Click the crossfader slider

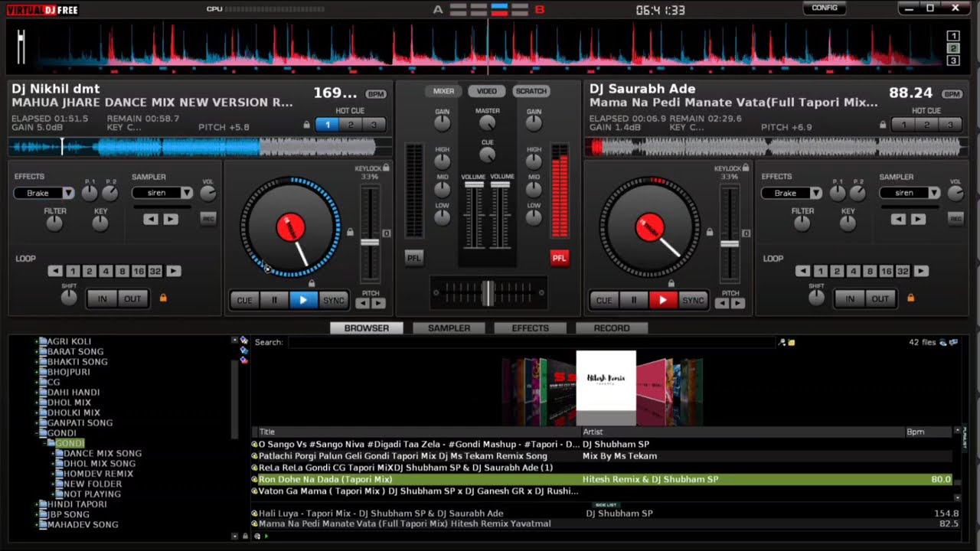click(488, 293)
